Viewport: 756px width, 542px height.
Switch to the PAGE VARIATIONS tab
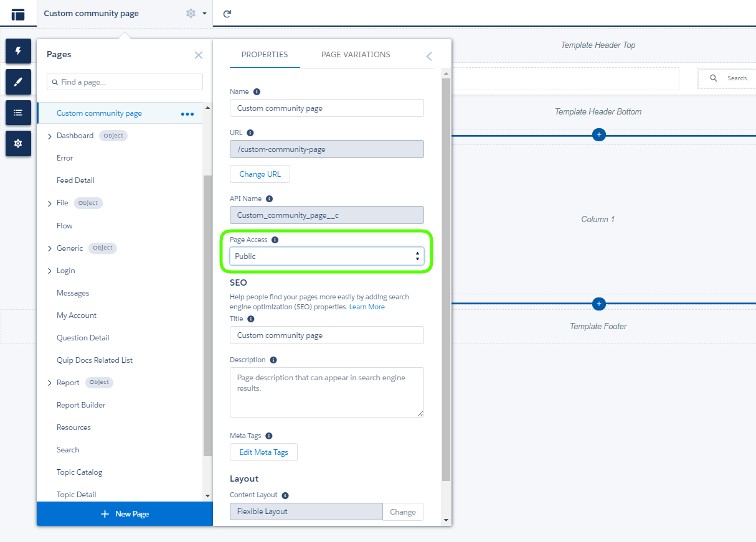(x=355, y=55)
